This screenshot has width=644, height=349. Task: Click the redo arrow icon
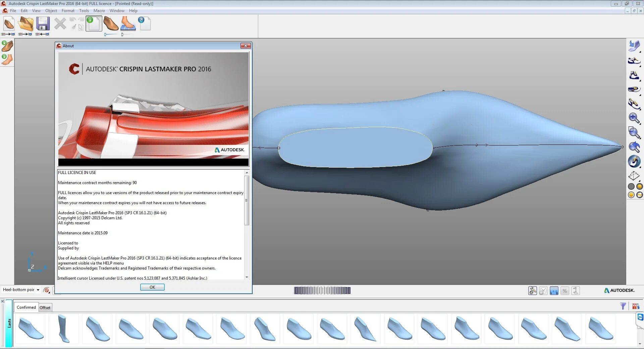[81, 20]
